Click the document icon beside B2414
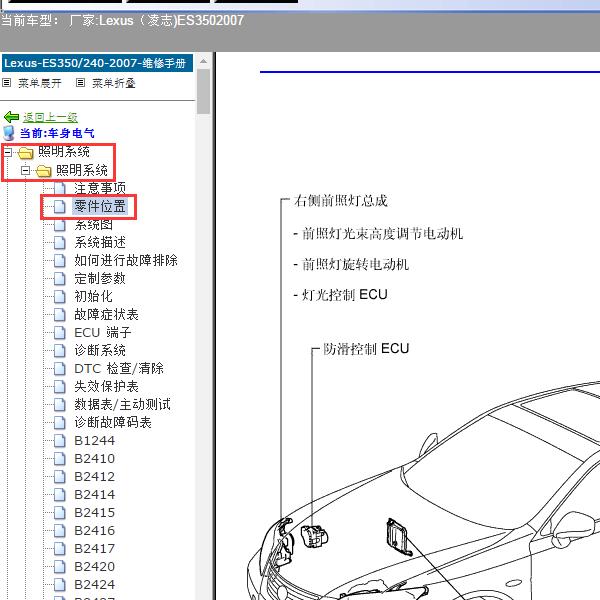This screenshot has height=600, width=600. click(x=60, y=494)
